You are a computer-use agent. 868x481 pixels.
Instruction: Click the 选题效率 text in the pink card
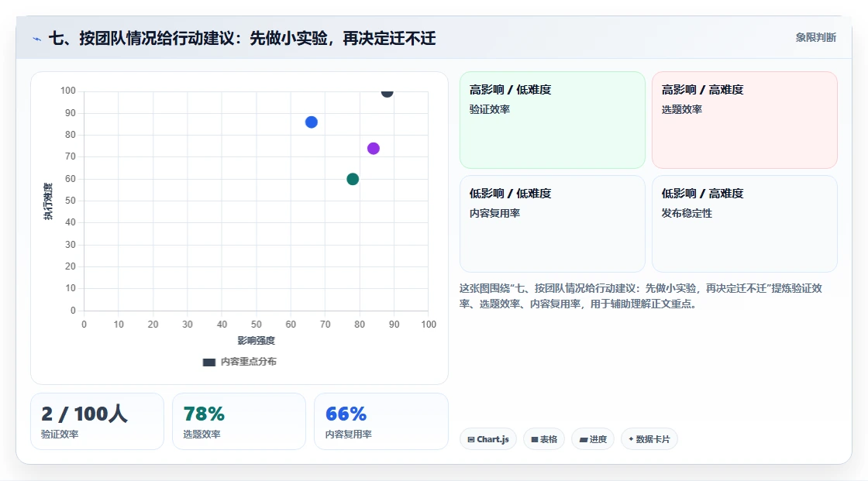pyautogui.click(x=681, y=109)
